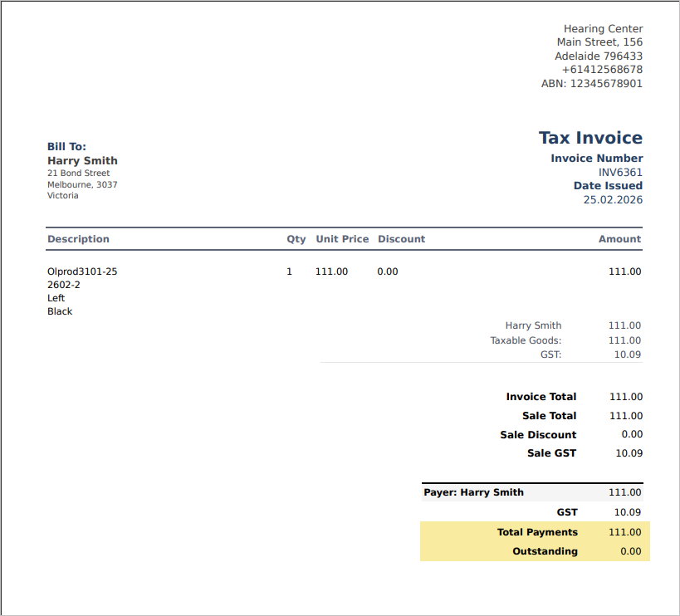Click Harry Smith under Bill To
This screenshot has width=680, height=616.
point(82,161)
